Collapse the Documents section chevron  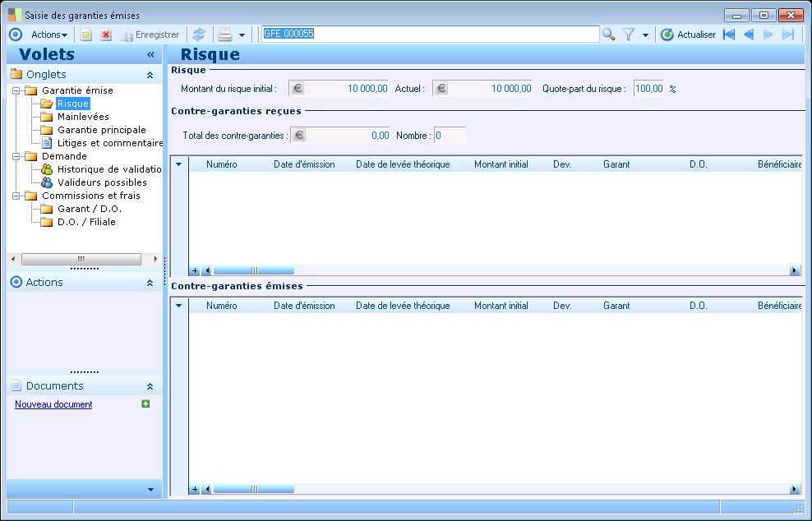tap(150, 386)
